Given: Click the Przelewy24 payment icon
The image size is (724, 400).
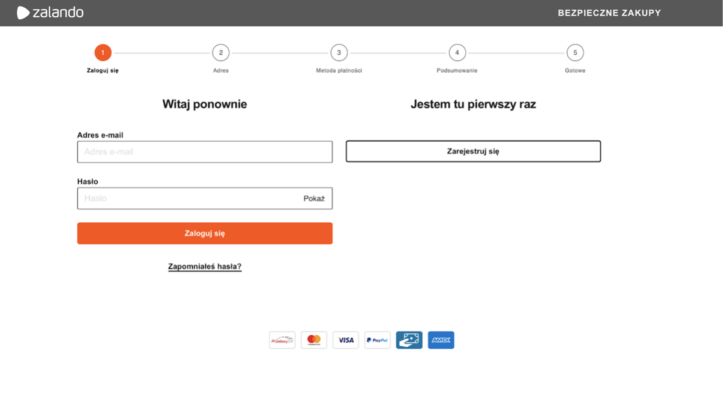Looking at the screenshot, I should pyautogui.click(x=282, y=340).
